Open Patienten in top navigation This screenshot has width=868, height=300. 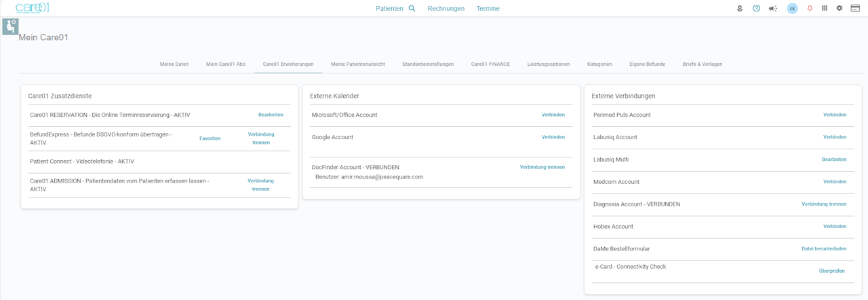point(390,9)
